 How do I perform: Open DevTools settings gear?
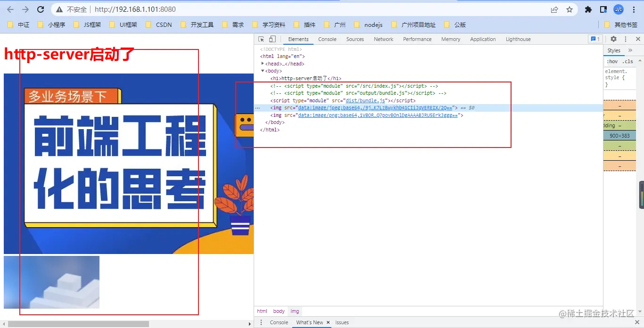[x=613, y=39]
